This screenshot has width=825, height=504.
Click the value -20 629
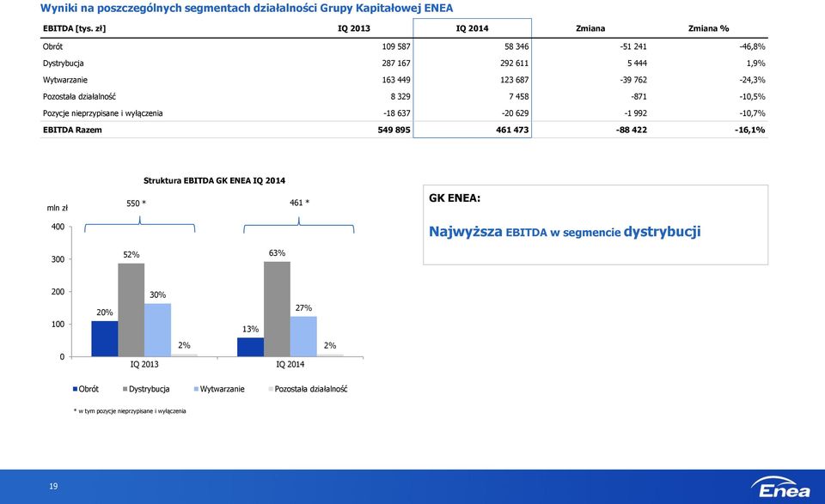516,113
